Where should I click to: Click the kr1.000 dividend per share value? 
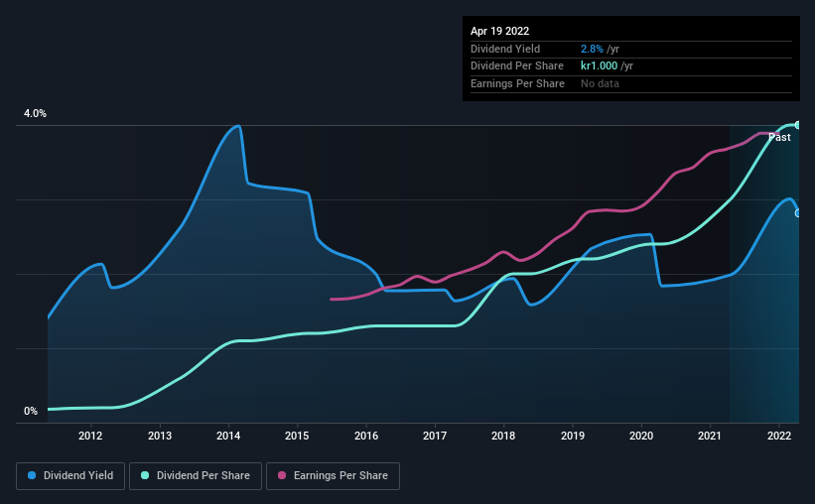(599, 66)
